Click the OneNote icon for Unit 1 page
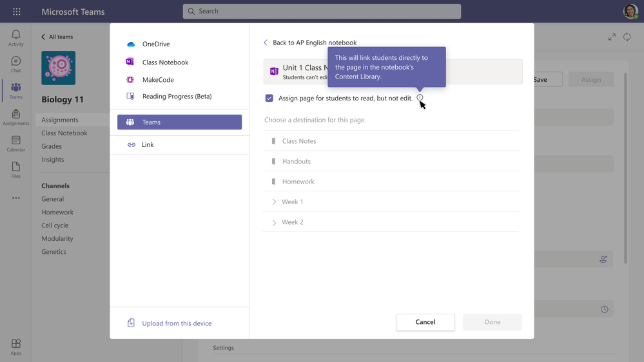644x362 pixels. [274, 71]
